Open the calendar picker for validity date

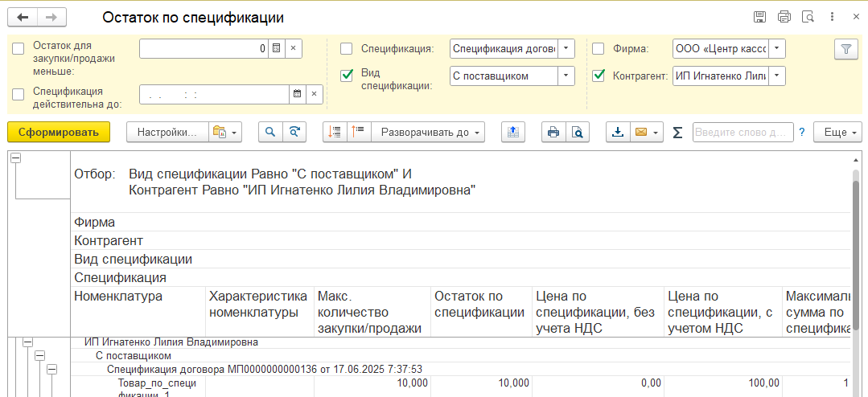(297, 94)
